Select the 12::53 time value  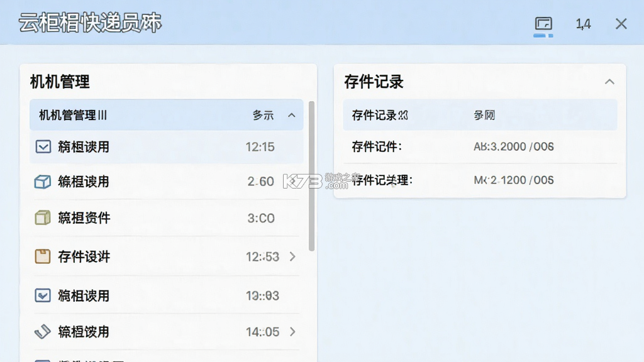pyautogui.click(x=262, y=257)
